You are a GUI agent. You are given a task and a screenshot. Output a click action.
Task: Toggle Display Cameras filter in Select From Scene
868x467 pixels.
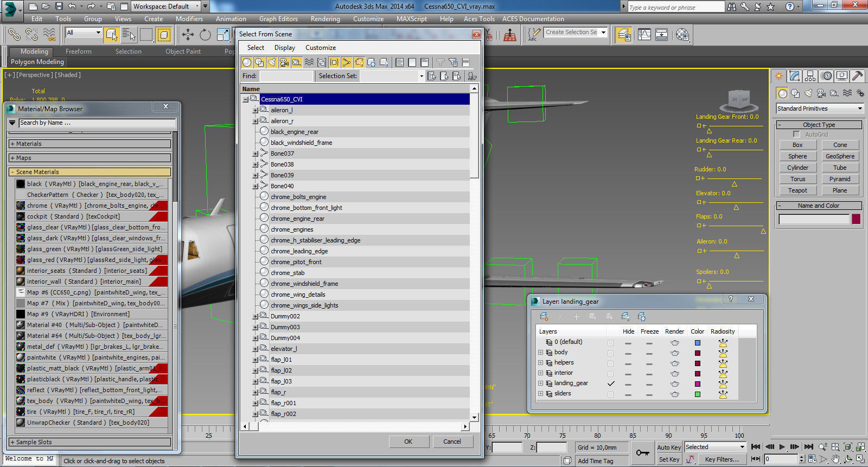284,62
